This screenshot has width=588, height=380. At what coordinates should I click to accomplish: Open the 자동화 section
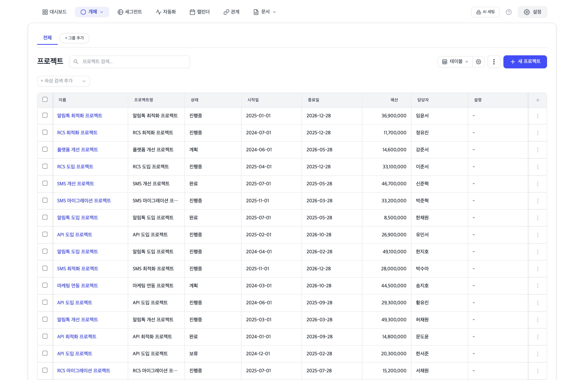coord(166,12)
